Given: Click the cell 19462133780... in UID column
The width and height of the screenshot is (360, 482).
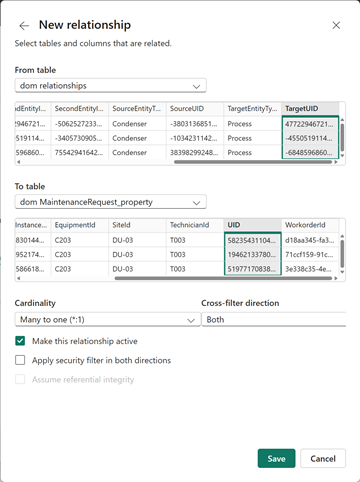Looking at the screenshot, I should pyautogui.click(x=253, y=255).
